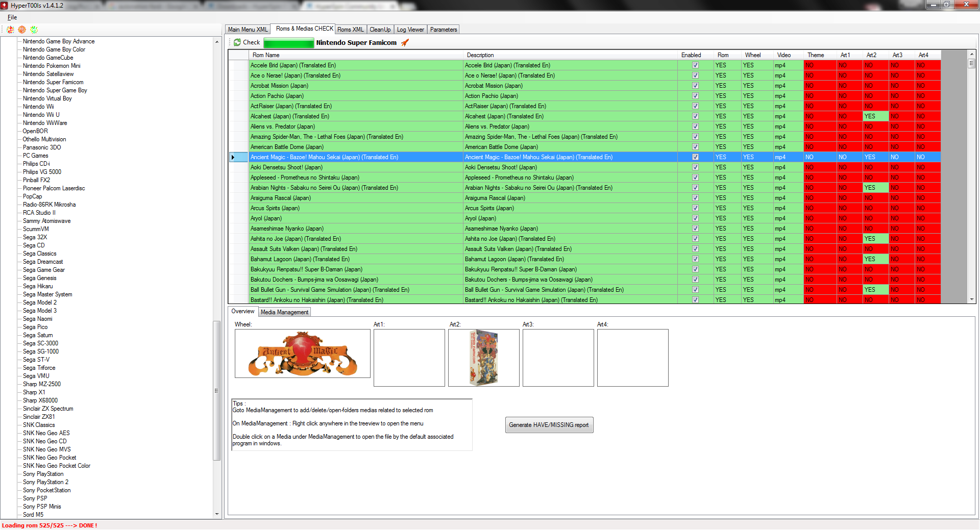
Task: Click Art2 YES cell for Arabian Nights
Action: [x=875, y=188]
